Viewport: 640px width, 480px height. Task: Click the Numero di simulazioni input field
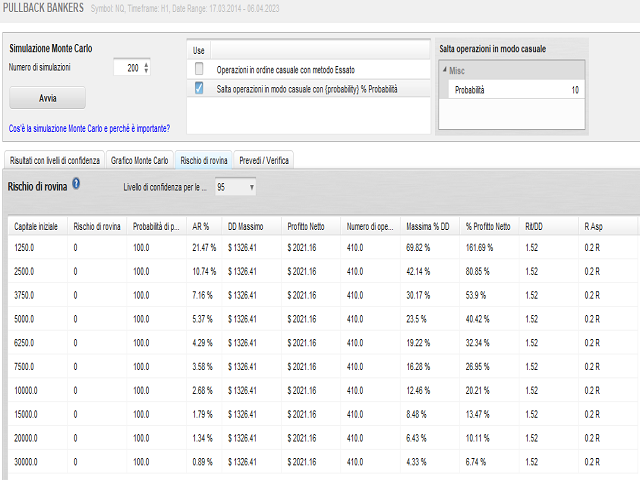(127, 67)
